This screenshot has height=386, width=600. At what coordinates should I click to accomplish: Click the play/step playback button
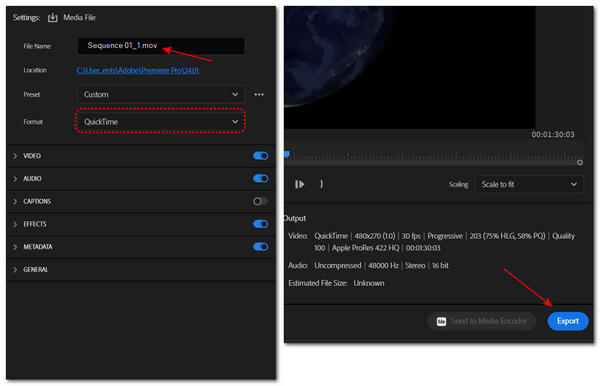click(300, 184)
